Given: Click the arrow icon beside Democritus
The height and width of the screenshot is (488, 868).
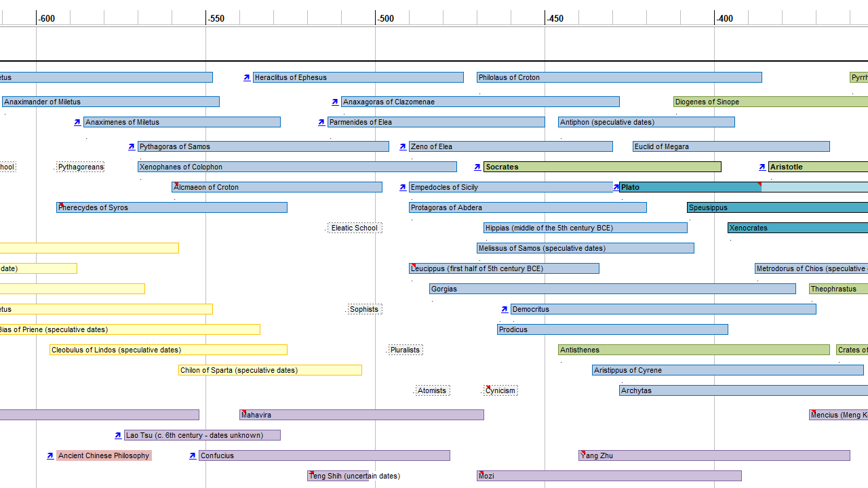Looking at the screenshot, I should (x=505, y=310).
